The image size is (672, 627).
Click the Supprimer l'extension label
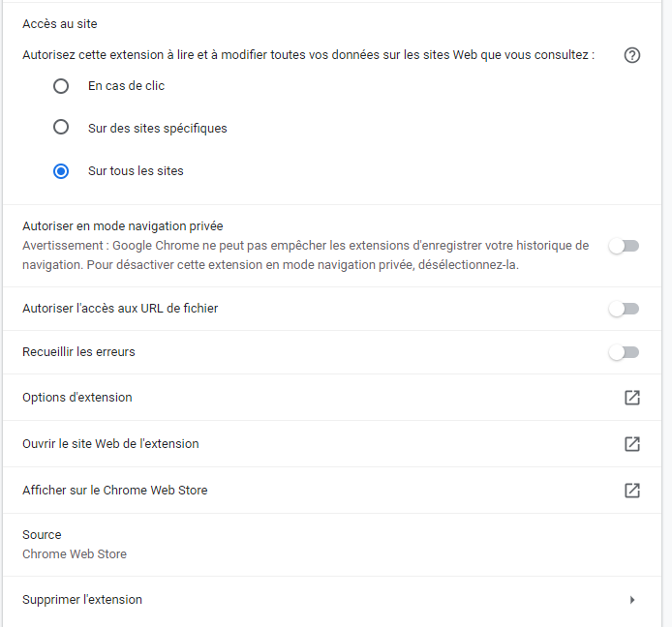point(82,600)
